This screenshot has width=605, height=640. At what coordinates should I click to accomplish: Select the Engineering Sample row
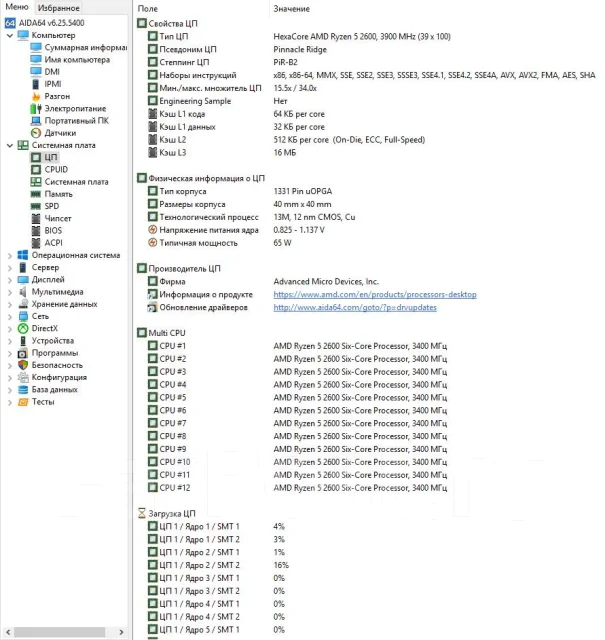[x=217, y=101]
